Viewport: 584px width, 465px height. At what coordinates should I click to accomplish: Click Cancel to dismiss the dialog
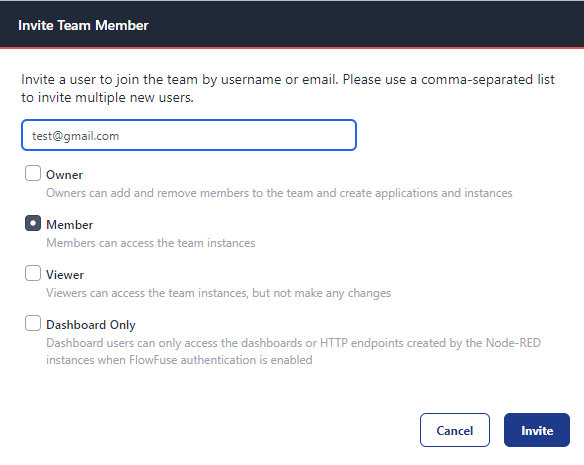pos(455,430)
